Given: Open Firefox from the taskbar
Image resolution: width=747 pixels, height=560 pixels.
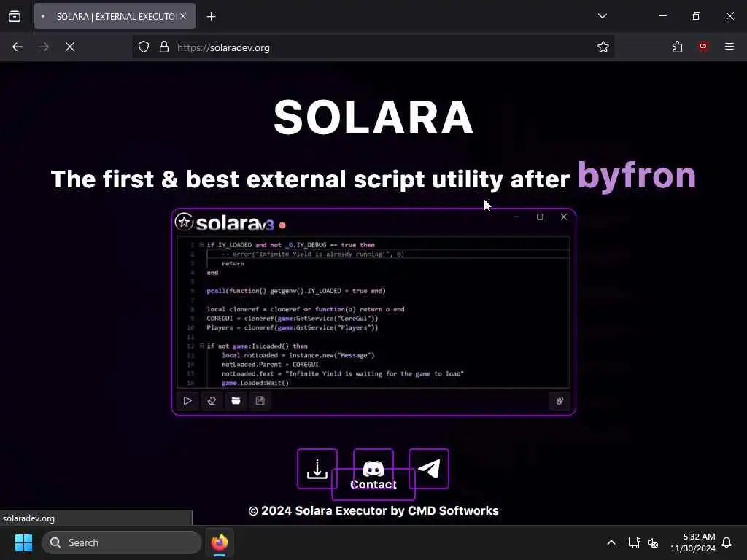Looking at the screenshot, I should (220, 542).
